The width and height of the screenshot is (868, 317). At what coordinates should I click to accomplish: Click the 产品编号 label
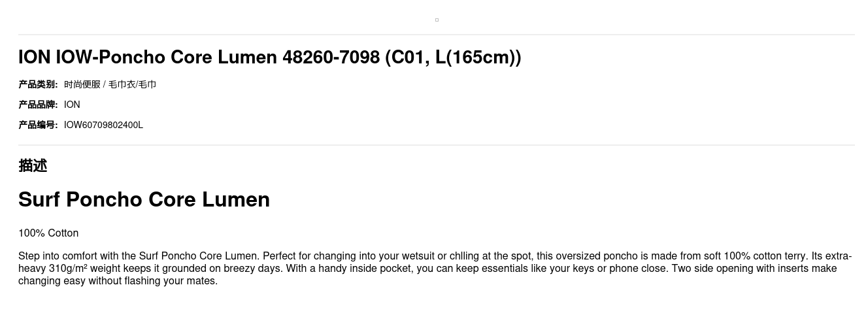(x=38, y=125)
